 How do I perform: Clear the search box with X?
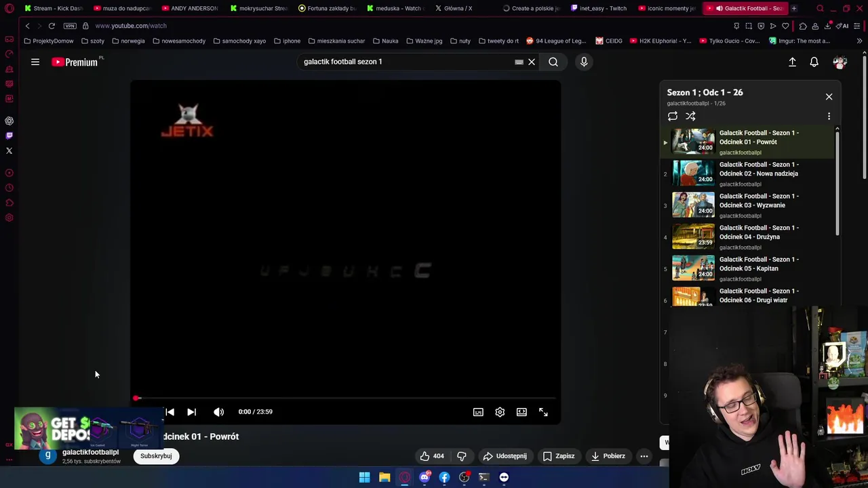(x=532, y=62)
